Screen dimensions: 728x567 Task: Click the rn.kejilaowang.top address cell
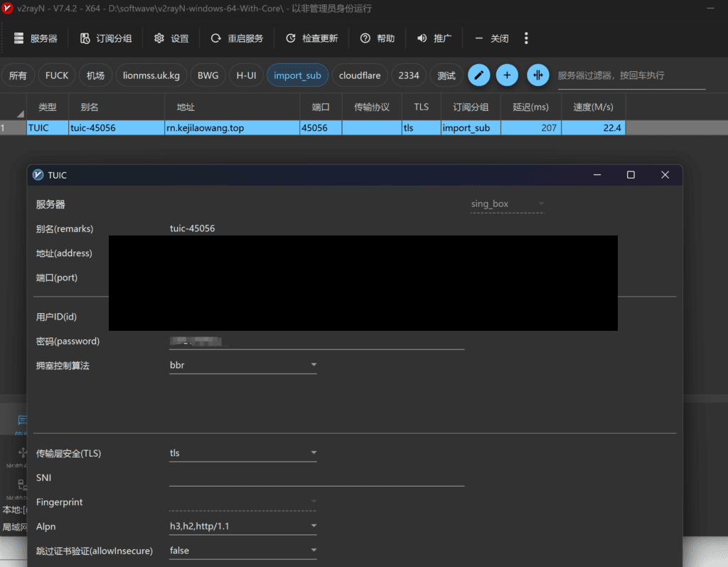(x=232, y=128)
